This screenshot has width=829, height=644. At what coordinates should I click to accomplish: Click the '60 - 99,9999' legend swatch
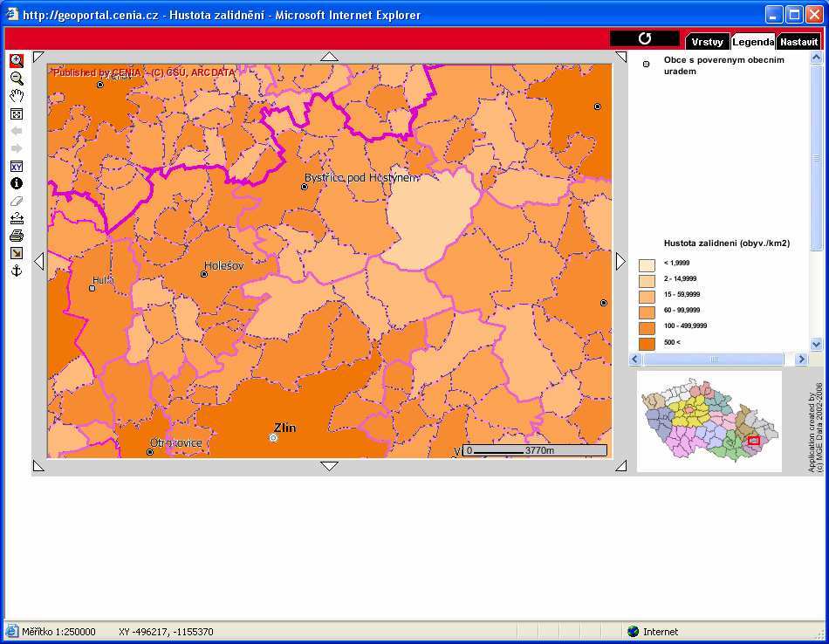pos(647,312)
